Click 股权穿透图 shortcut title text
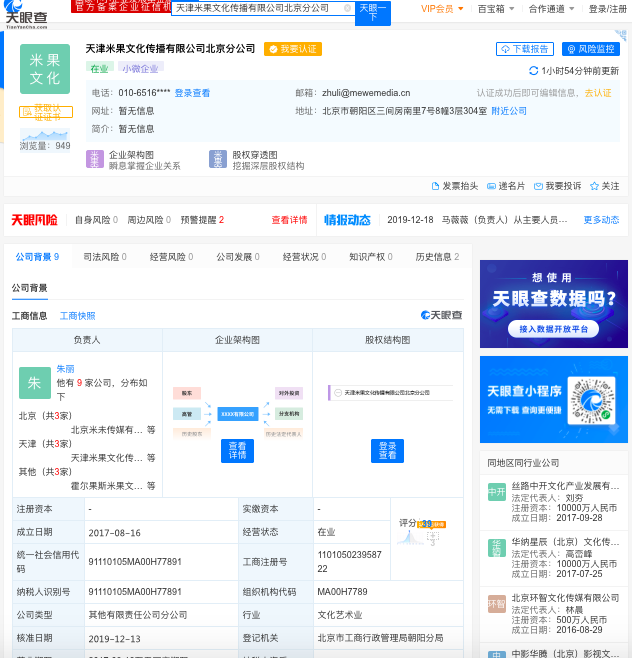The image size is (632, 658). 255,155
